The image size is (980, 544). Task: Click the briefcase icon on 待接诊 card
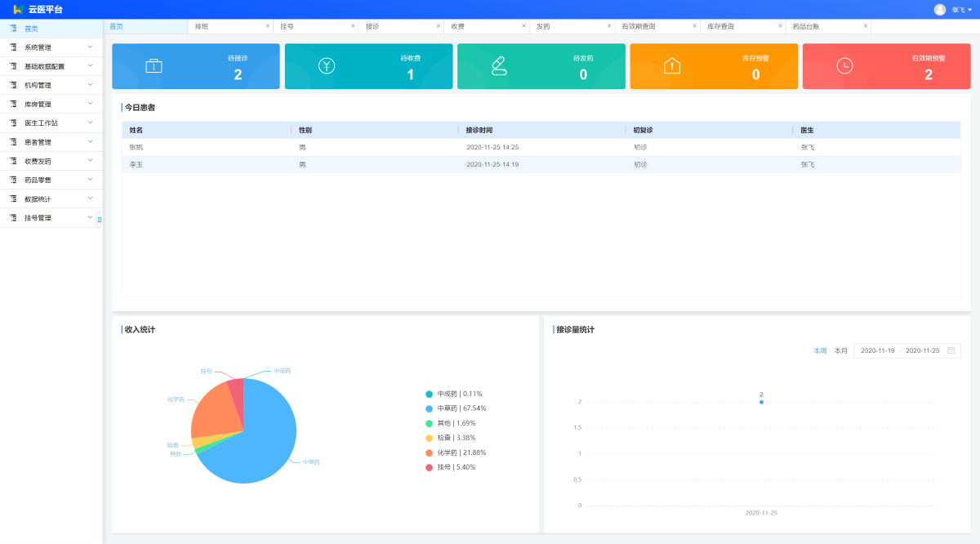tap(154, 66)
